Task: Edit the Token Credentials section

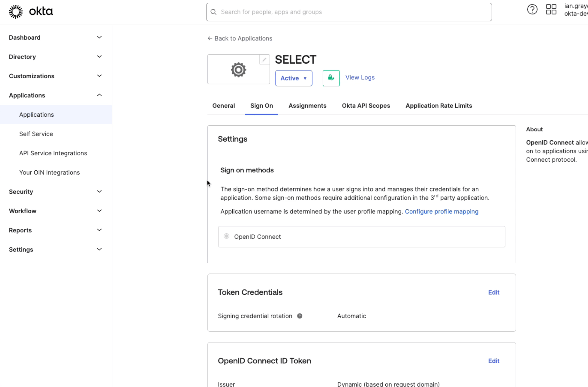Action: click(x=494, y=292)
